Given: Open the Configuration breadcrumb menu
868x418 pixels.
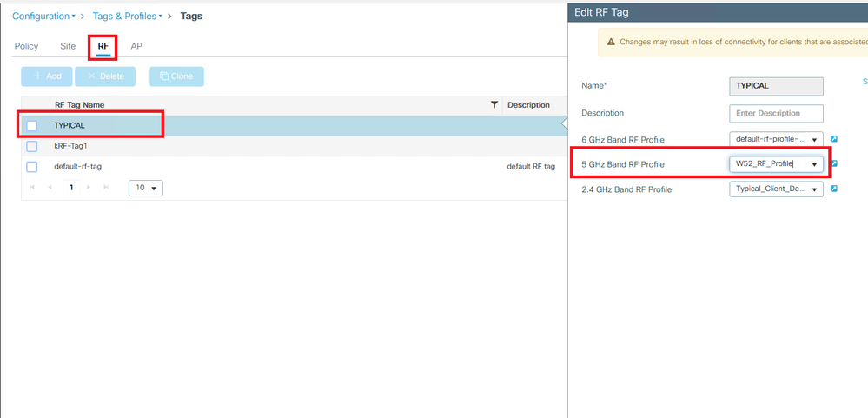Looking at the screenshot, I should [43, 16].
